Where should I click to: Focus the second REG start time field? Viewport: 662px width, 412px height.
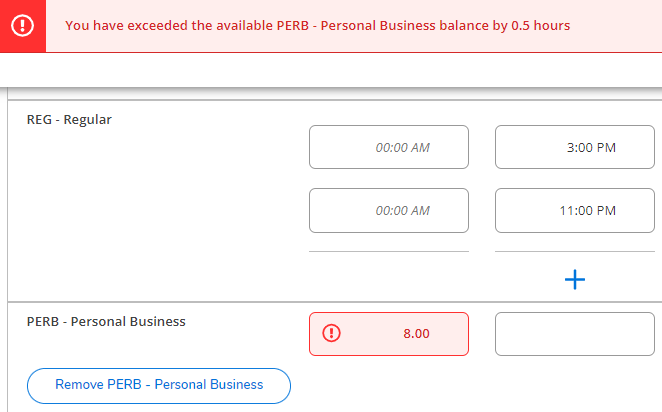pyautogui.click(x=389, y=210)
